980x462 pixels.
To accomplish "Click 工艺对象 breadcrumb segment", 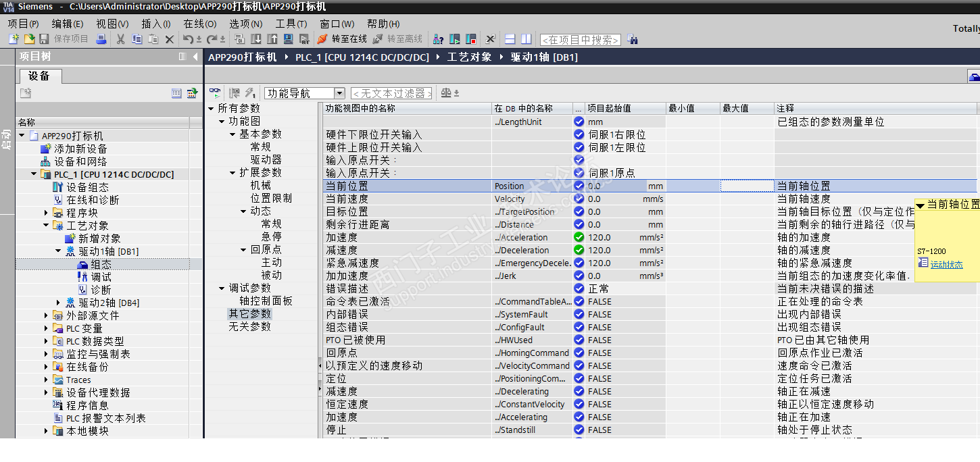I will [469, 57].
